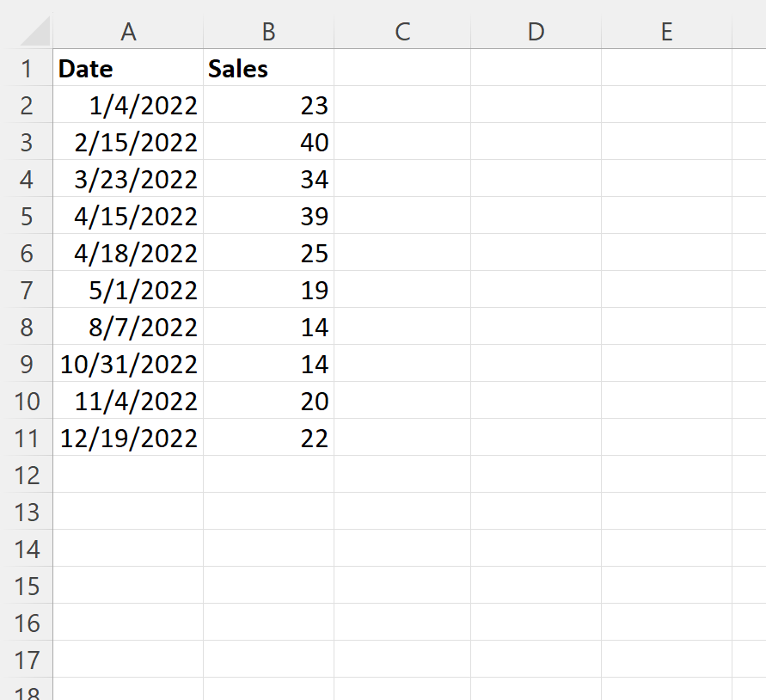Screen dimensions: 766x700
Task: Select row 12 header
Action: tap(27, 475)
